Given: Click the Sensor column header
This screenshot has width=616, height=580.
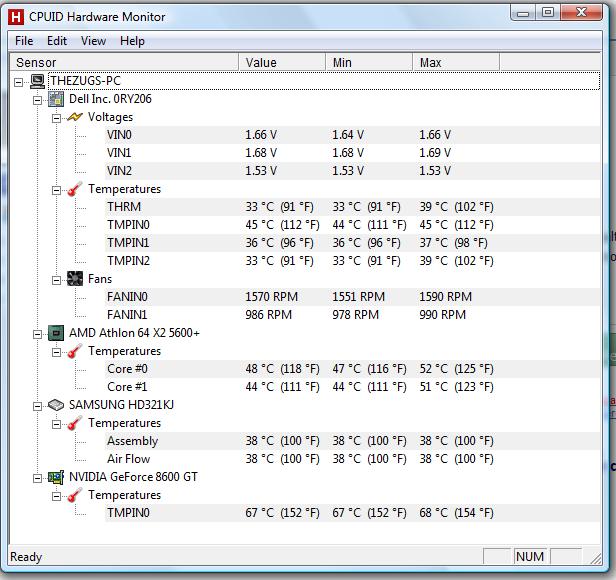Looking at the screenshot, I should point(124,62).
